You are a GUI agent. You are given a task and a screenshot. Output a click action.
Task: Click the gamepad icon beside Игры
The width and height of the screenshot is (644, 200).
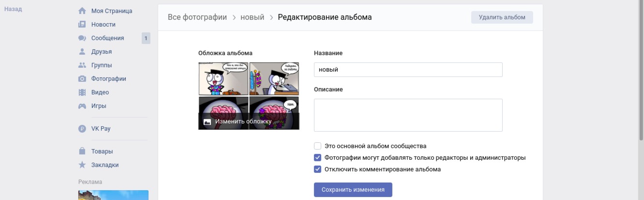point(82,106)
